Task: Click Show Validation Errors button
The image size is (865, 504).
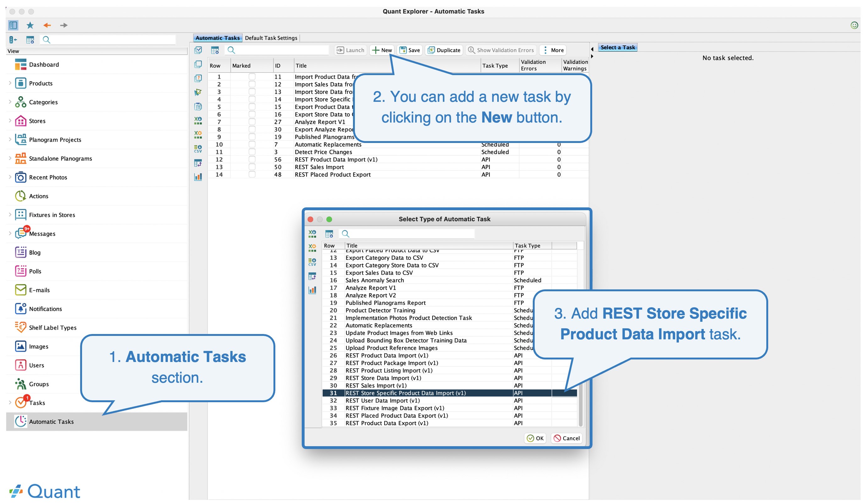Action: pos(501,50)
